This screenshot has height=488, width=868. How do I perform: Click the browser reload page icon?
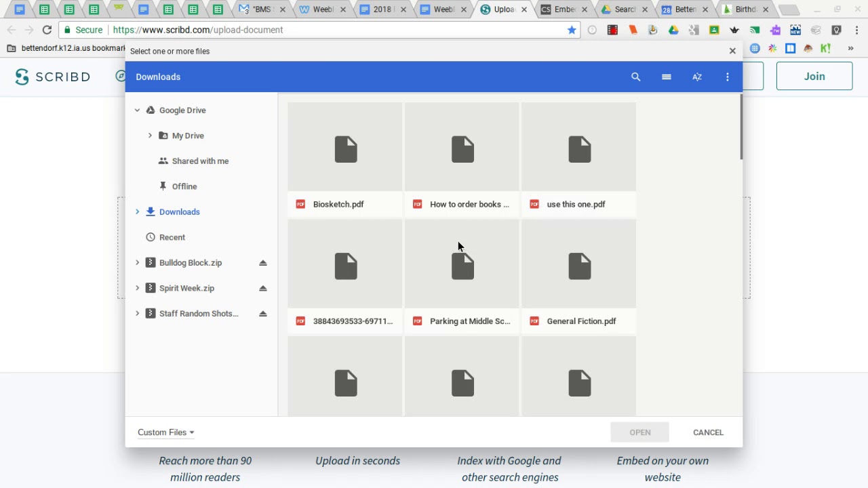point(47,30)
